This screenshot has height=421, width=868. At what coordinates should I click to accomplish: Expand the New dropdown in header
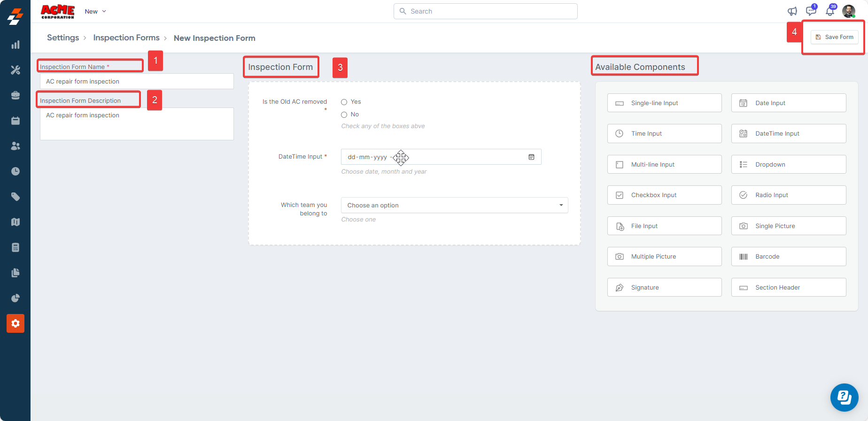click(x=95, y=11)
